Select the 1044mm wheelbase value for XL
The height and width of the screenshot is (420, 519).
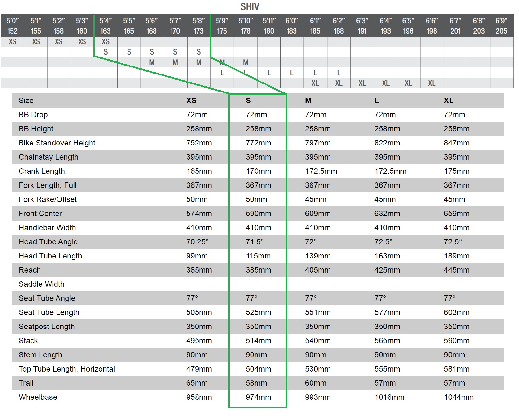click(459, 397)
